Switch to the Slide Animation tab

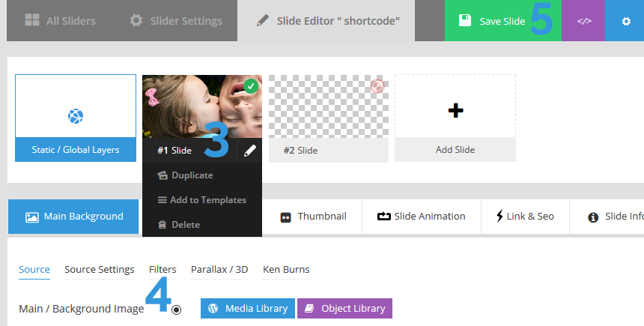[x=422, y=217]
